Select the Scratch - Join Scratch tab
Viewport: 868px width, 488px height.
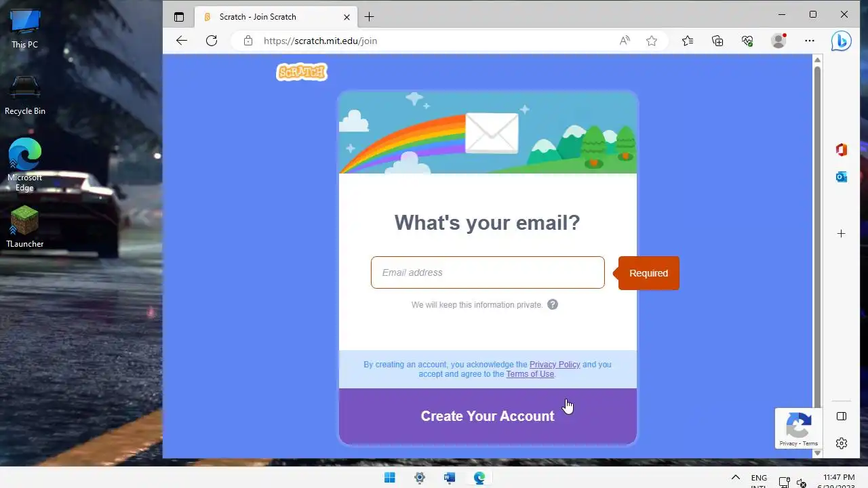277,17
